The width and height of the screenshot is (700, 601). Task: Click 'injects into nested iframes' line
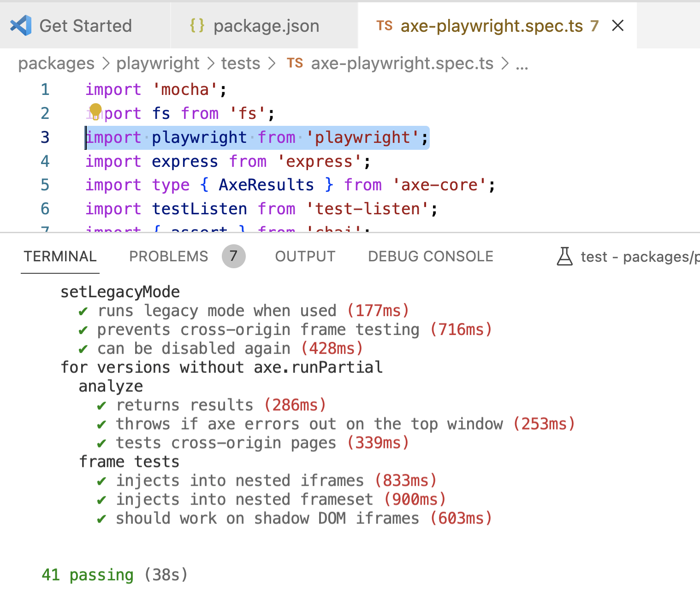pos(240,481)
